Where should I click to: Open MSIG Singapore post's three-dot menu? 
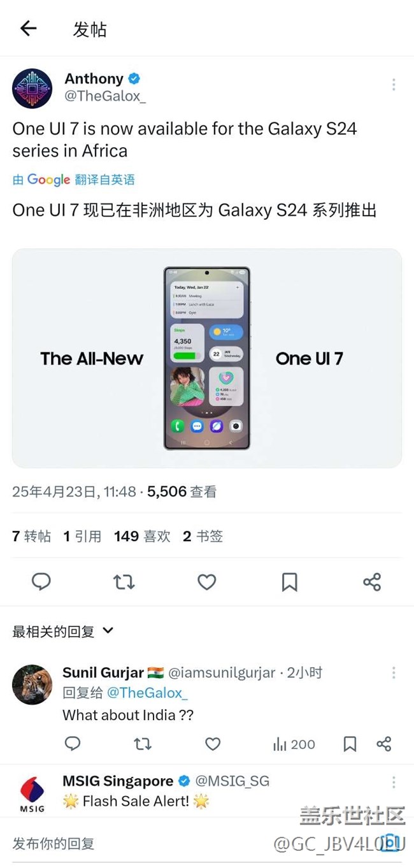[x=394, y=782]
